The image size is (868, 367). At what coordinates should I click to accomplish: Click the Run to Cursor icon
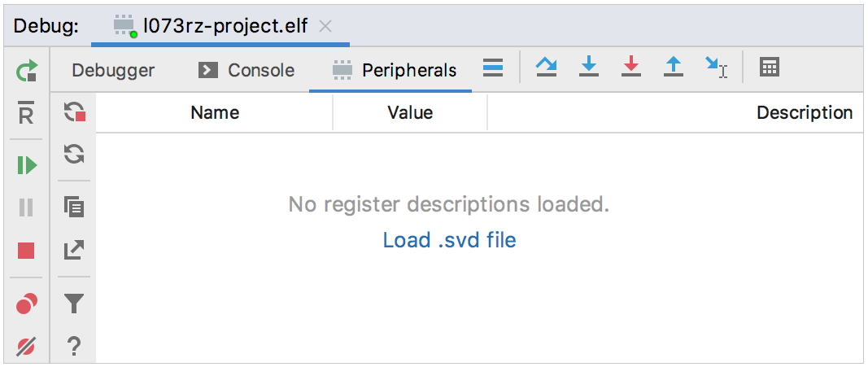coord(716,68)
